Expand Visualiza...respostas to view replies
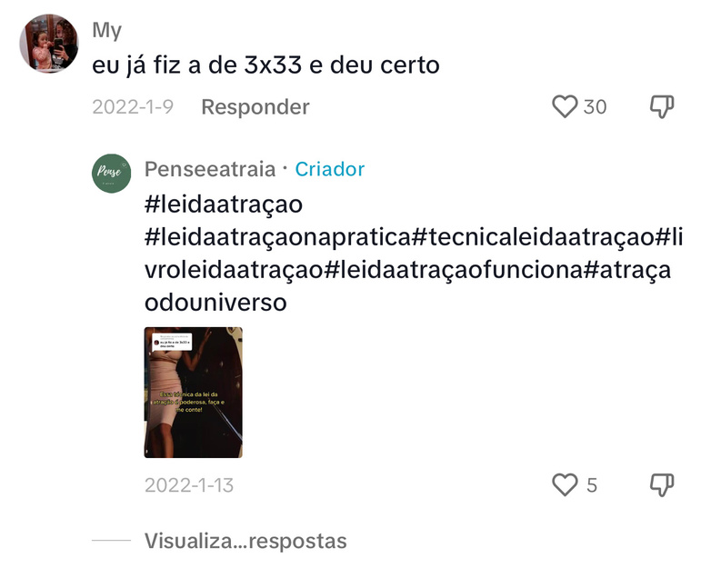The width and height of the screenshot is (701, 588). [x=245, y=541]
